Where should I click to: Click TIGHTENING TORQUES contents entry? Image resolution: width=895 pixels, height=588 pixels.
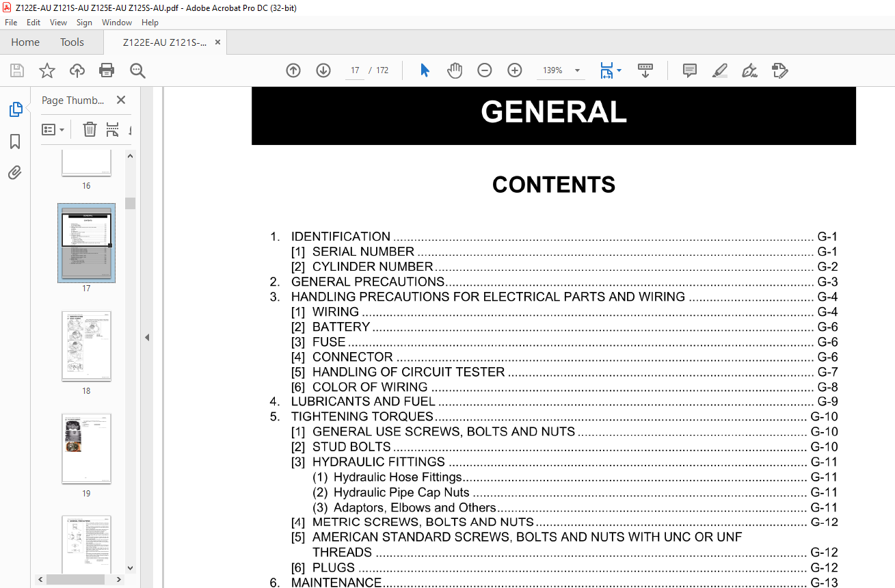tap(554, 417)
